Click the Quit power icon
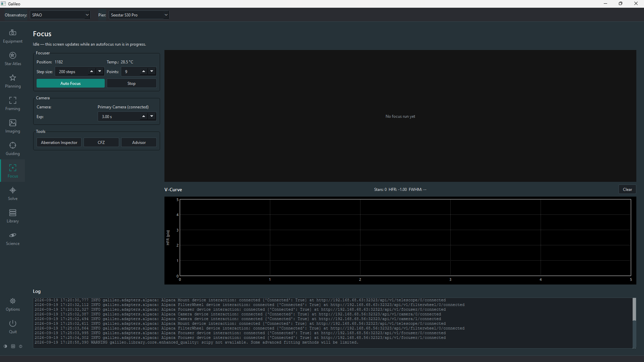Screen dimensions: 644x362 (13, 327)
